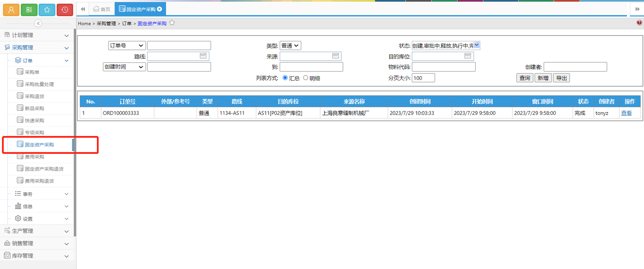Expand the 设置 submenu chevron
Screen dimensions: 644x269
pos(67,219)
